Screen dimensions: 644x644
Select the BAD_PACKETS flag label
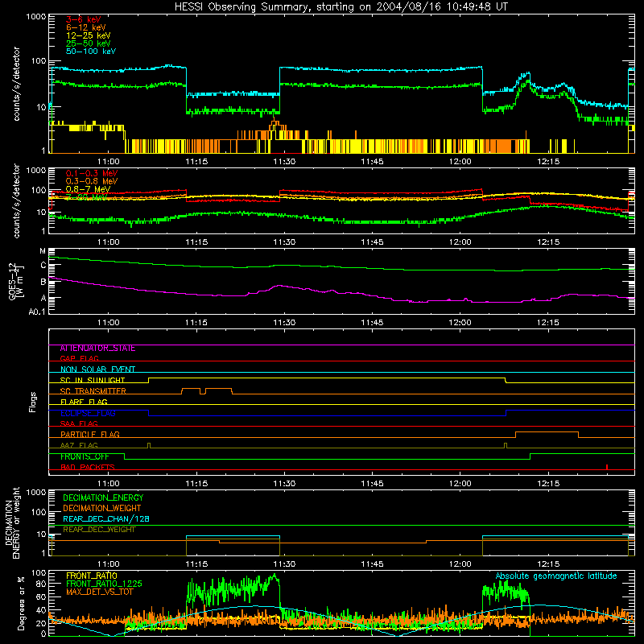(88, 467)
